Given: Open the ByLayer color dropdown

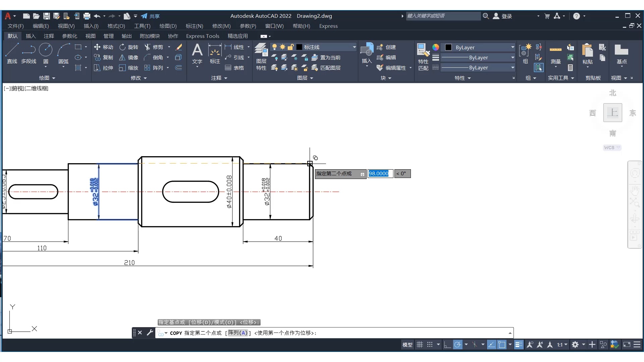Looking at the screenshot, I should (513, 47).
